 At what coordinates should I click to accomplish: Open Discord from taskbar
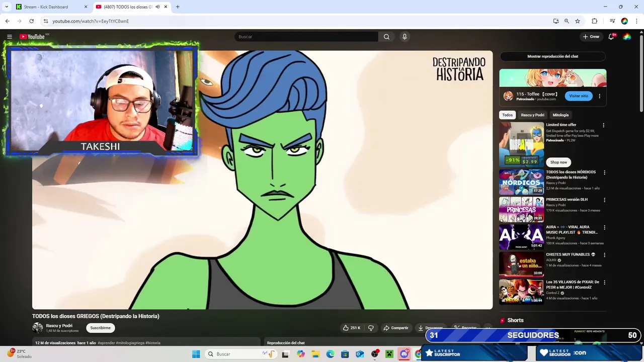404,354
